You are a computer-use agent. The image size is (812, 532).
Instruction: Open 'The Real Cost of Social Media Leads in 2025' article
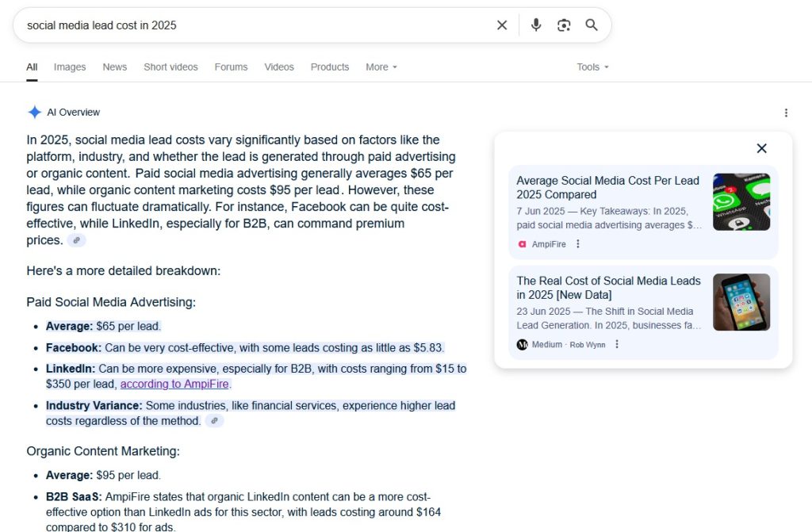pyautogui.click(x=608, y=288)
